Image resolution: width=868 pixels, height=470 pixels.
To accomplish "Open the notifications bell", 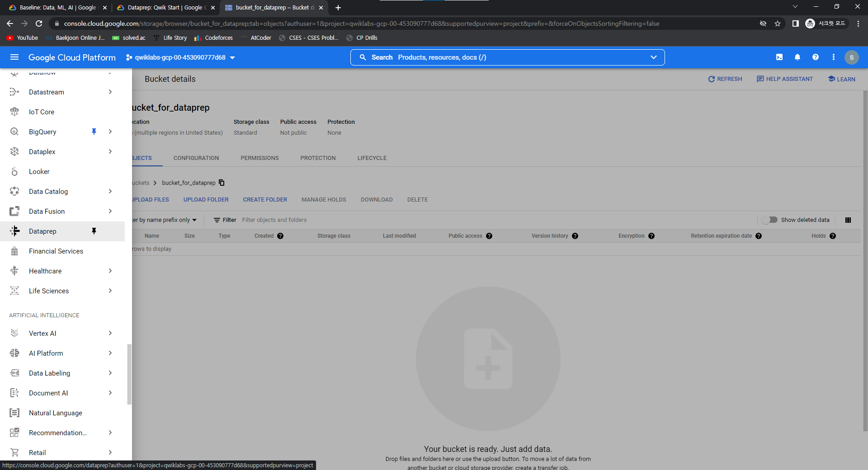I will [797, 57].
